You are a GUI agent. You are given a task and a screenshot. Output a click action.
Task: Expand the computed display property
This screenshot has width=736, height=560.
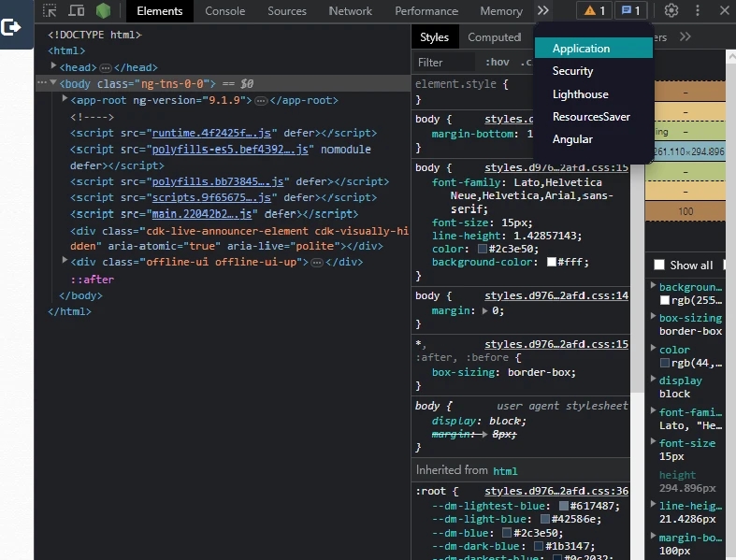pos(653,379)
